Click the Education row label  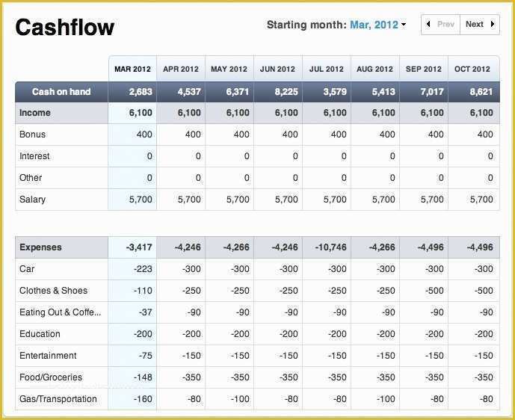40,334
